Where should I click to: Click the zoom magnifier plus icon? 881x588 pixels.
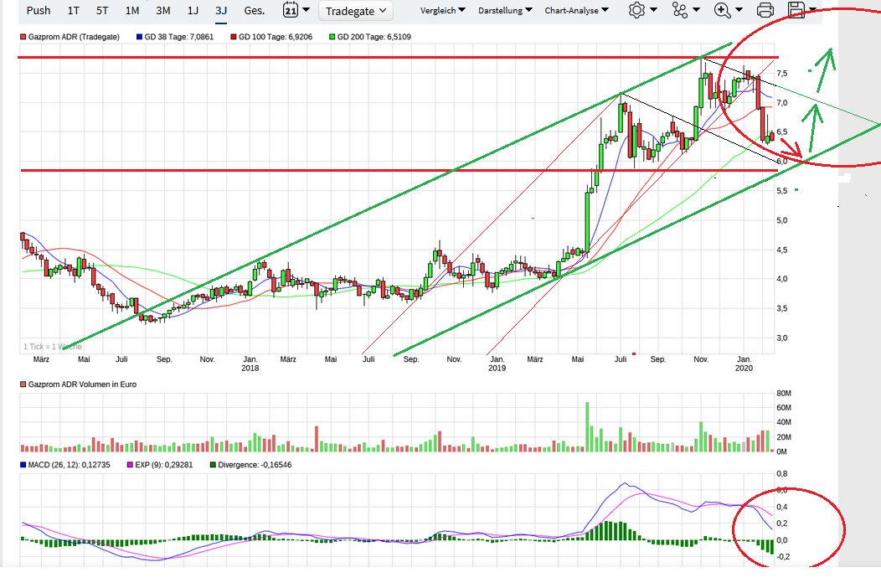723,10
